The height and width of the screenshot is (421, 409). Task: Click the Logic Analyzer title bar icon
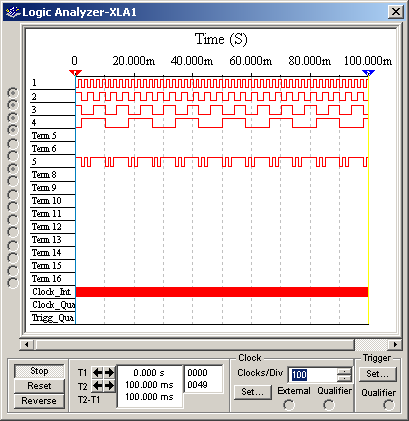[x=13, y=12]
